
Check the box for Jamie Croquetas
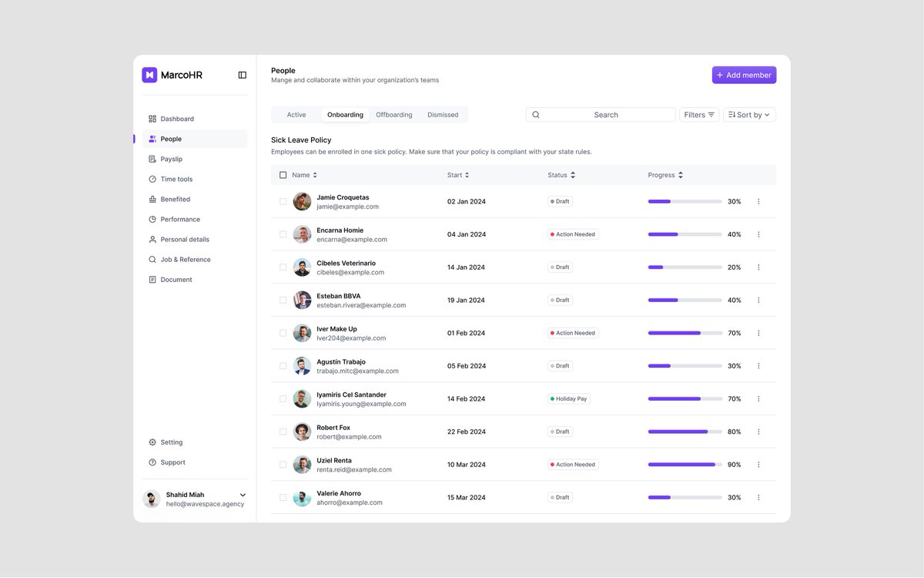[283, 201]
